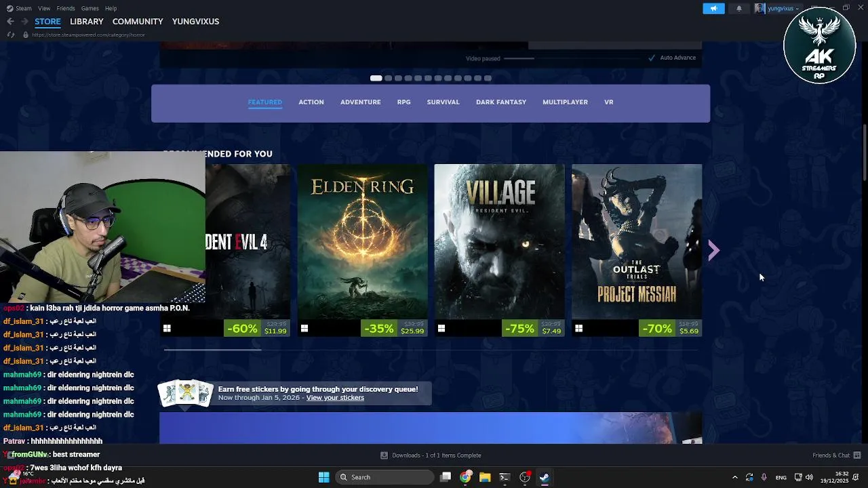Click the store page vertical scrollbar
The height and width of the screenshot is (488, 868).
click(865, 152)
